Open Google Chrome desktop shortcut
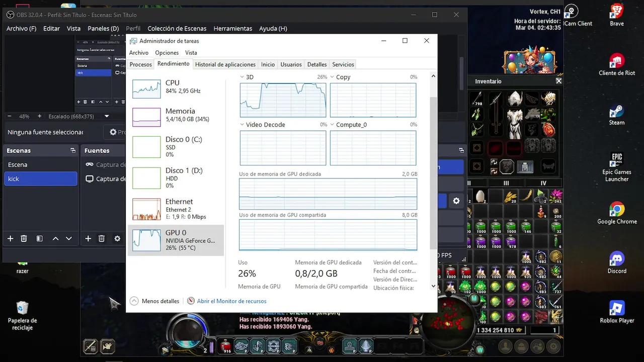 click(x=617, y=213)
